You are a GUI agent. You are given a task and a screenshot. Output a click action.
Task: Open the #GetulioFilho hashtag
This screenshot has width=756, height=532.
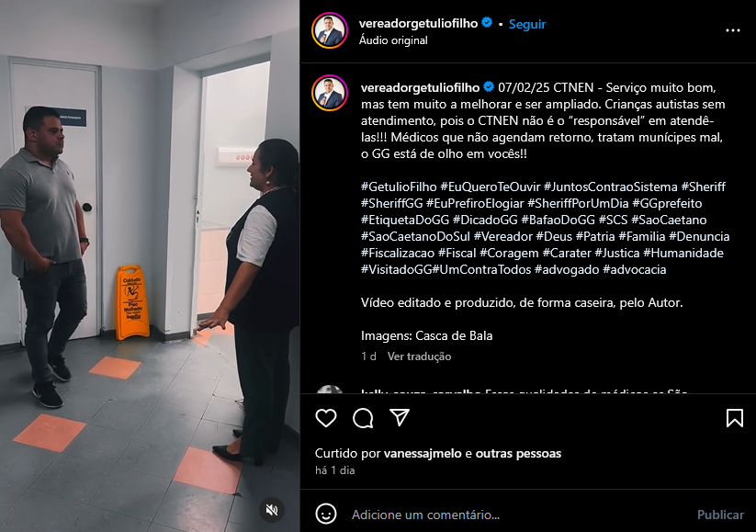[x=399, y=187]
